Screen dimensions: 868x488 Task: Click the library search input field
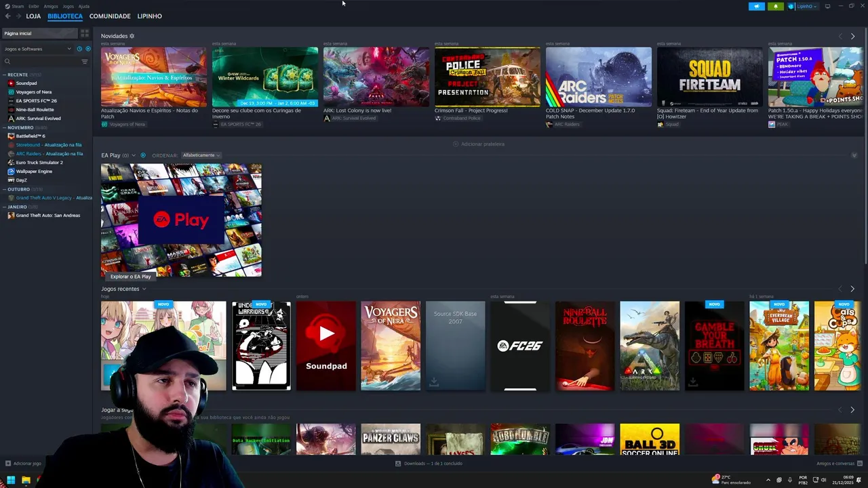(45, 62)
